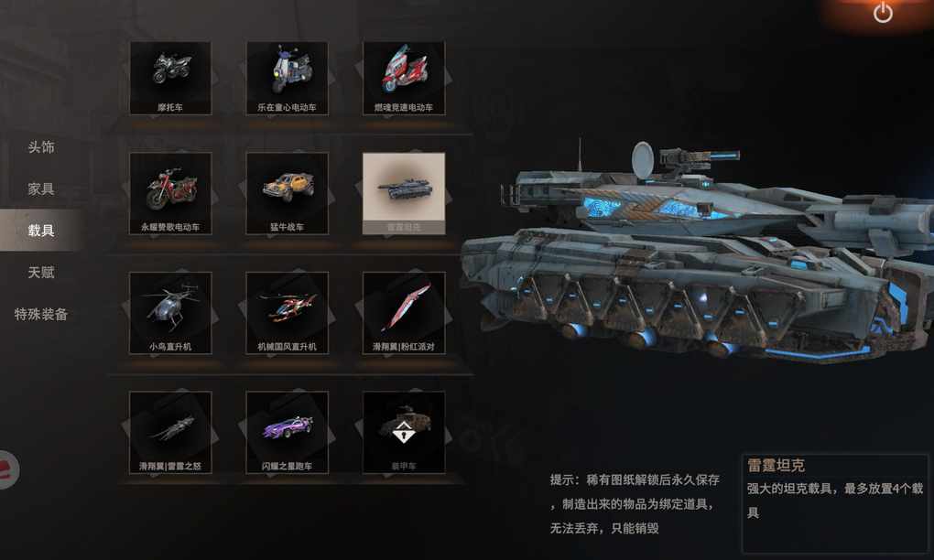Choose the 猛牛战车 buggy icon
934x560 pixels.
click(x=288, y=193)
